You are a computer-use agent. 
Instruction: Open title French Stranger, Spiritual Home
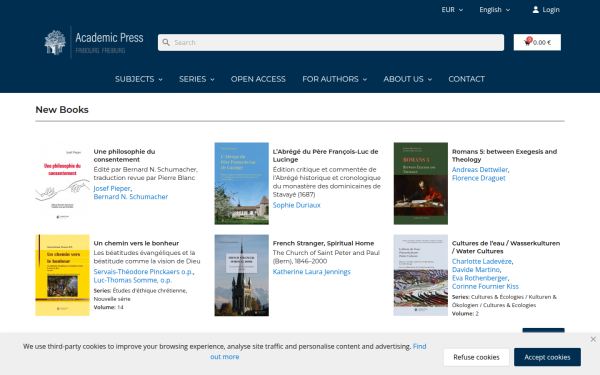[323, 243]
